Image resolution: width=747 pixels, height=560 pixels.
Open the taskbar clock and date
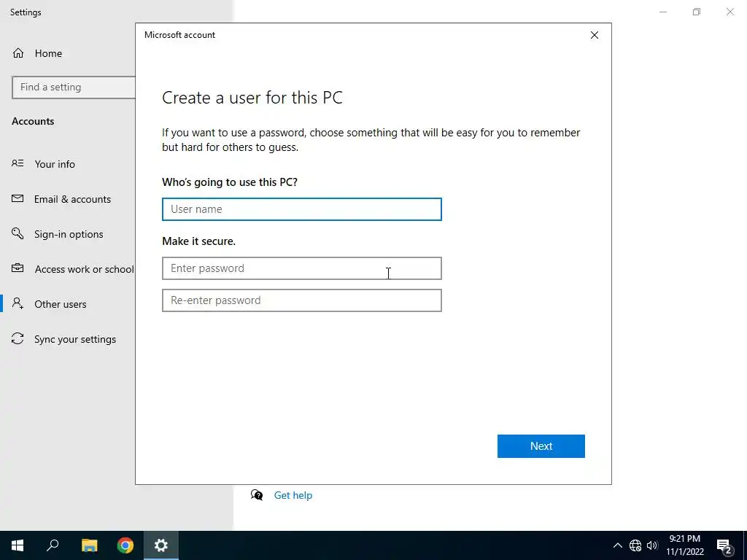[685, 545]
